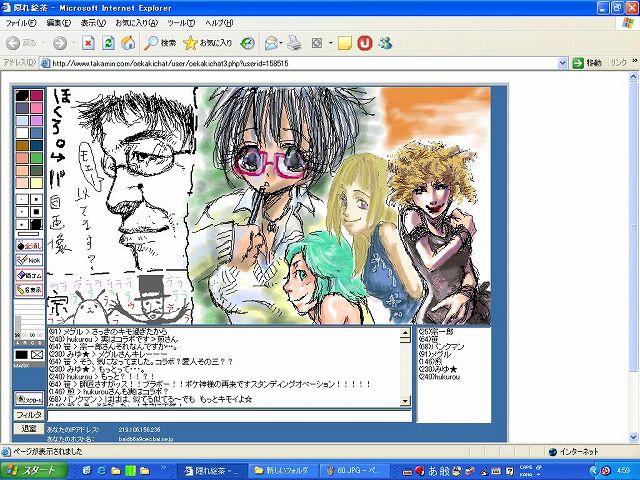Select the largest black brush size
The image size is (640, 480).
[36, 224]
